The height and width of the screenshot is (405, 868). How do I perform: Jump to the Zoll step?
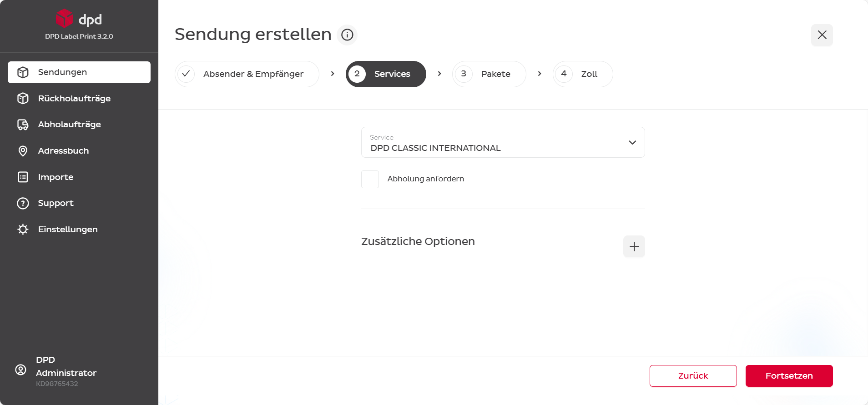[x=583, y=74]
